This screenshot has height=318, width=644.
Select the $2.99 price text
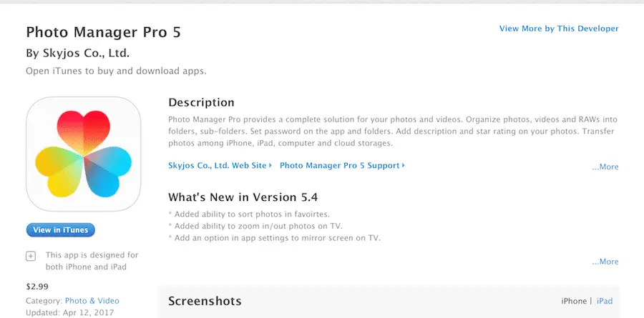pos(38,286)
